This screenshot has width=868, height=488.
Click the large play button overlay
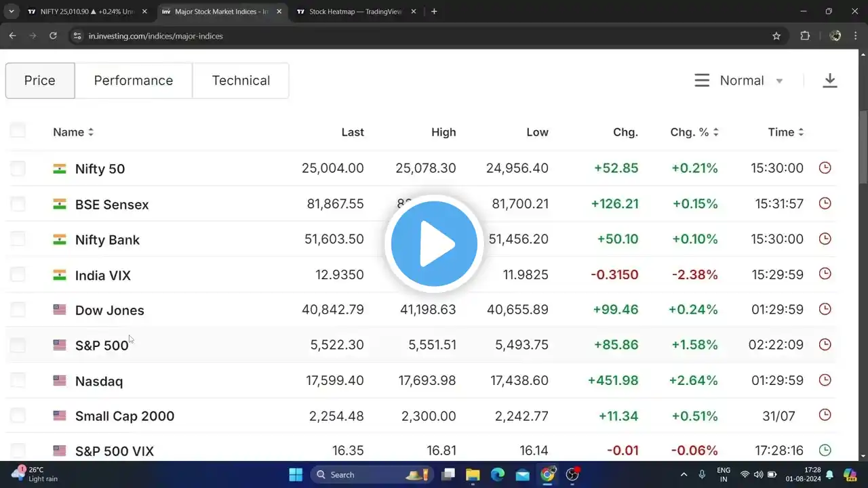[x=434, y=245]
